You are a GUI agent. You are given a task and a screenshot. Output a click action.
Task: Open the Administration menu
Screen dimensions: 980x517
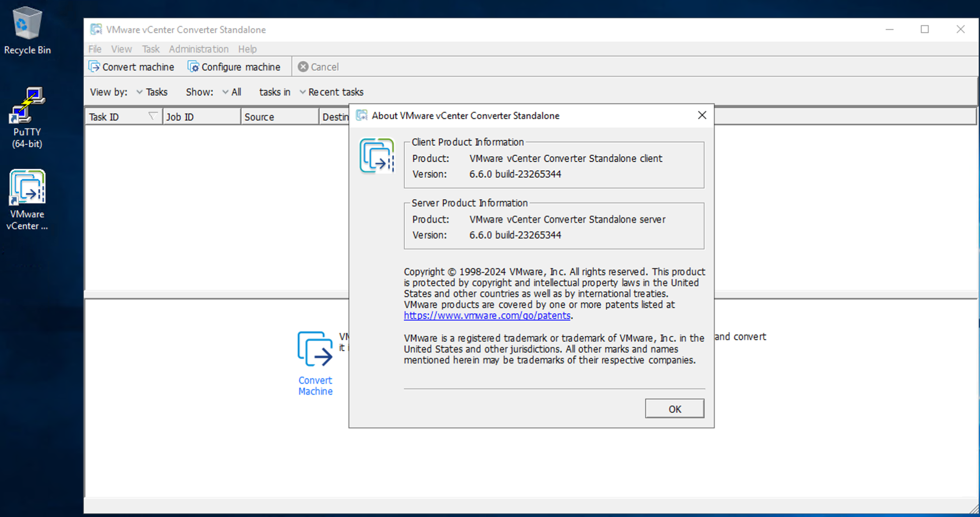pos(198,49)
